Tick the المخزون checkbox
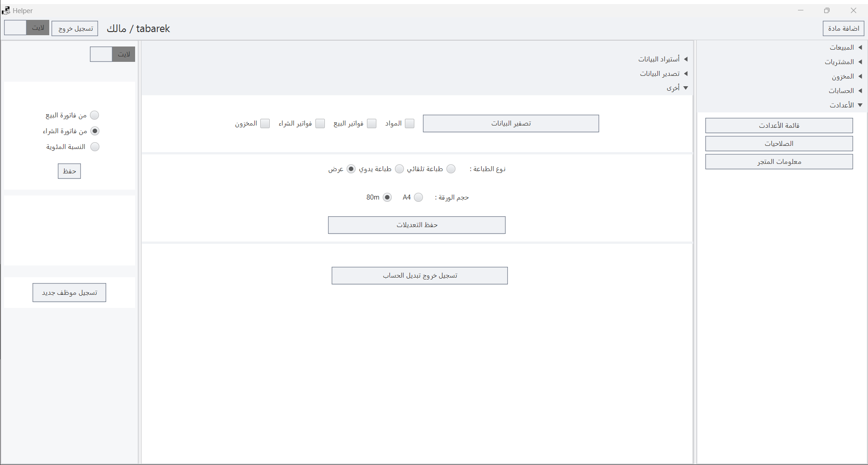868x465 pixels. tap(265, 124)
